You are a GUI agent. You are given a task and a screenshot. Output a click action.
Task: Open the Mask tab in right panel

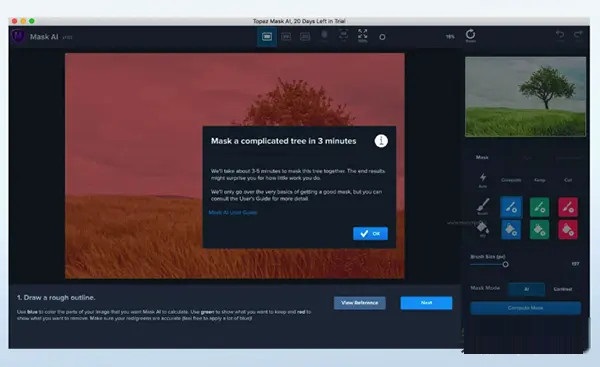tap(482, 157)
